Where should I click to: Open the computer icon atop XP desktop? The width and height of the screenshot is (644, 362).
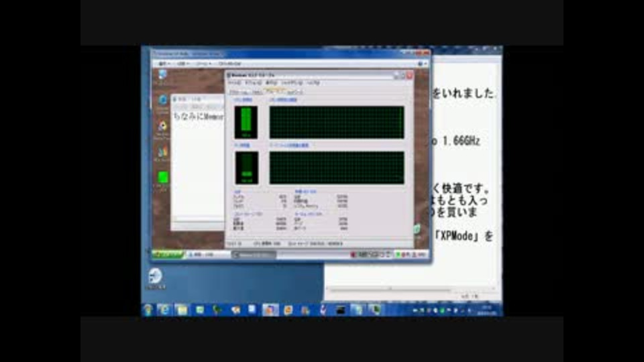pyautogui.click(x=162, y=75)
